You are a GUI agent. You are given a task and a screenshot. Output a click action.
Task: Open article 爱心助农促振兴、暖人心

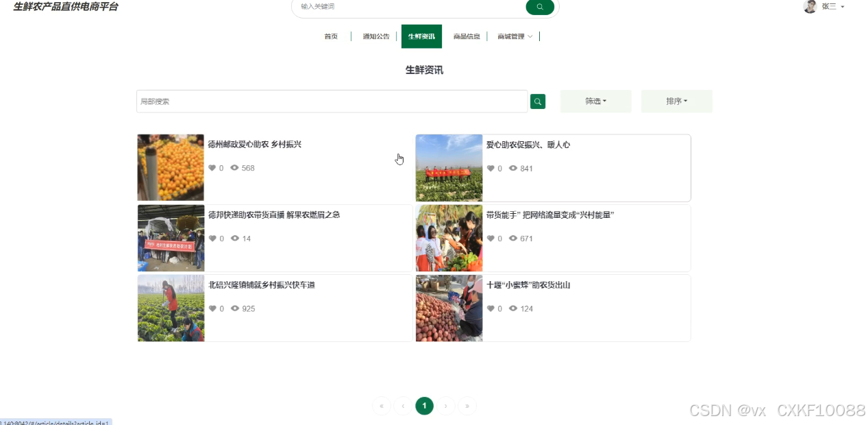(x=528, y=145)
